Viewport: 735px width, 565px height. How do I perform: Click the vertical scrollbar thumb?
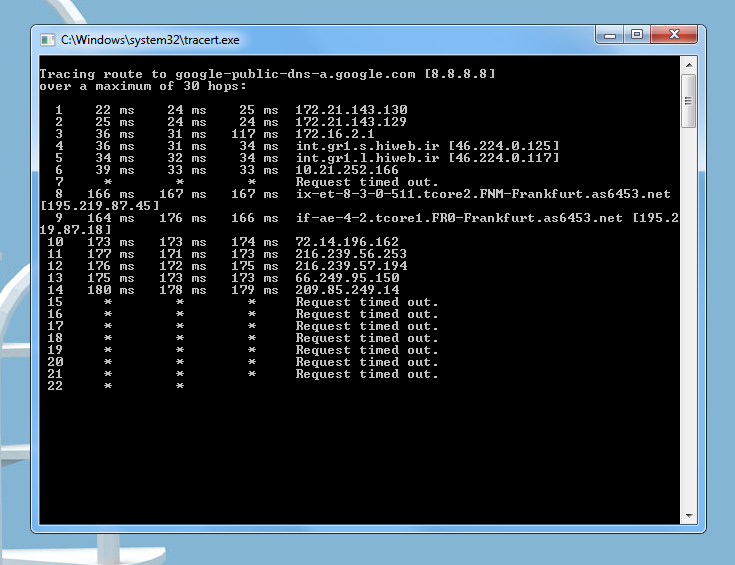coord(688,100)
